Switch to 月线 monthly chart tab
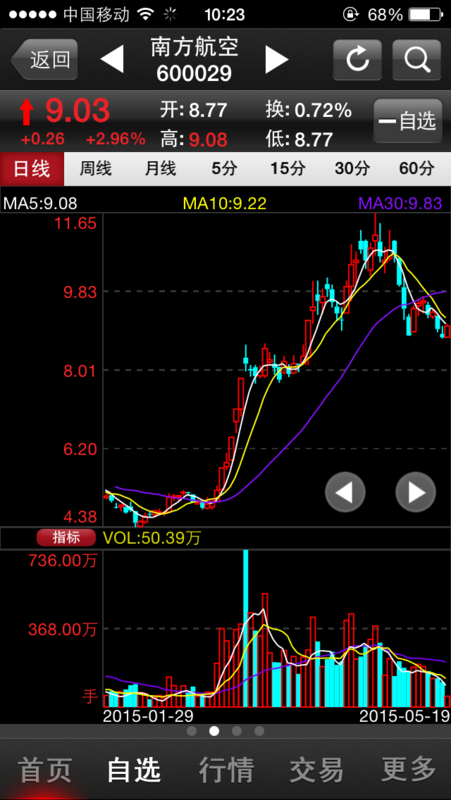 pos(160,169)
